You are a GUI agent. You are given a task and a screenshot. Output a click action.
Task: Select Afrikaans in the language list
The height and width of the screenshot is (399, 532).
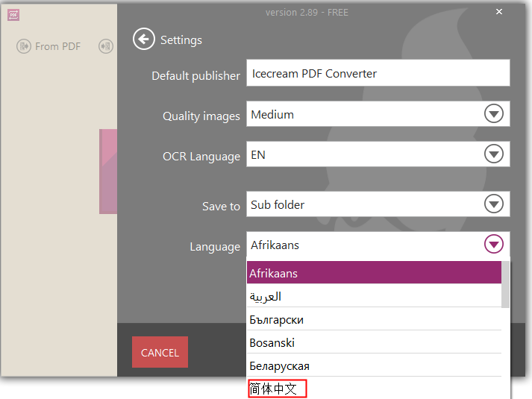tap(374, 272)
